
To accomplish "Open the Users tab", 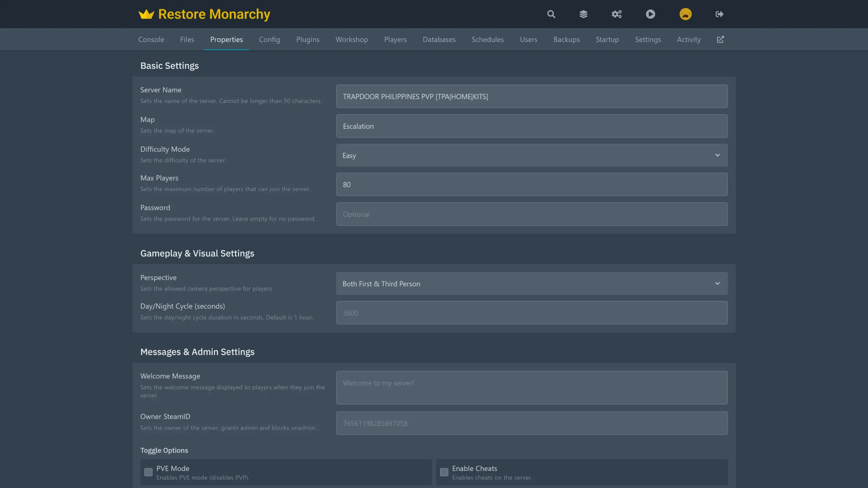I will click(x=528, y=40).
